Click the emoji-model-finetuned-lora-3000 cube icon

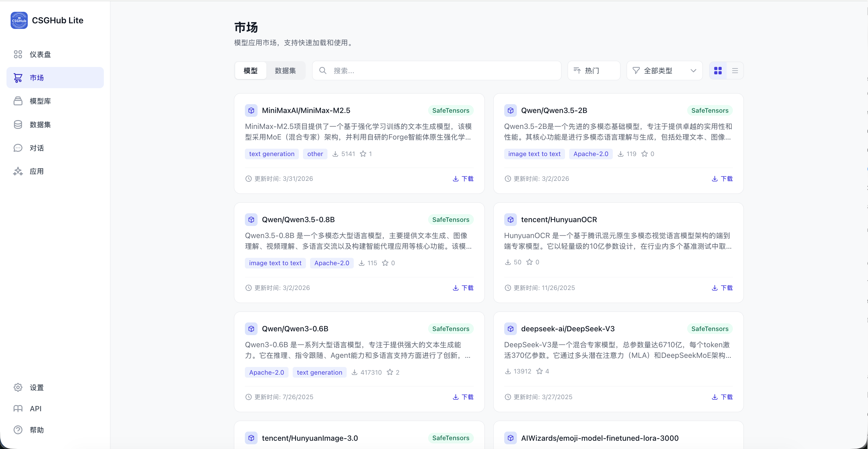510,438
